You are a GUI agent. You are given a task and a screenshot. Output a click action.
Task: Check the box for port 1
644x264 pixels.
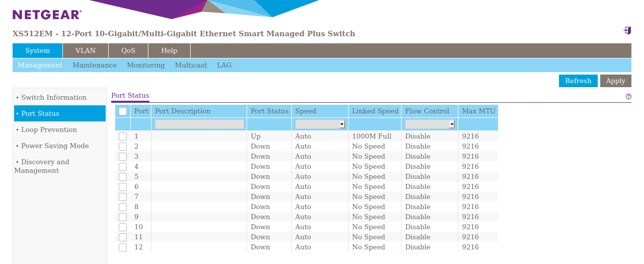coord(123,137)
